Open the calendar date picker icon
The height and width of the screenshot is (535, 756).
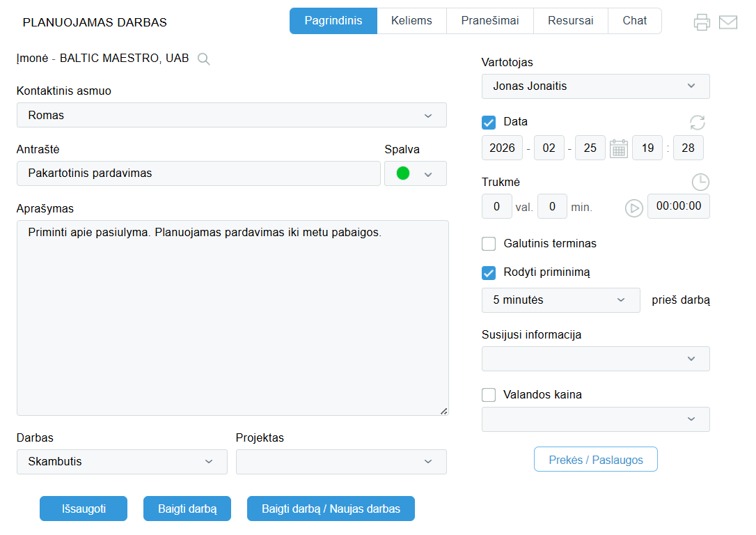point(619,148)
